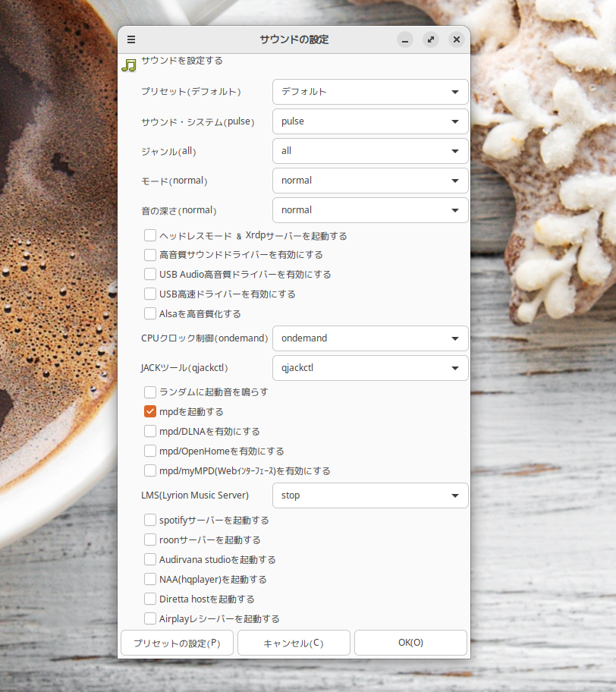Image resolution: width=616 pixels, height=692 pixels.
Task: Click the モード(normal) label
Action: (174, 181)
